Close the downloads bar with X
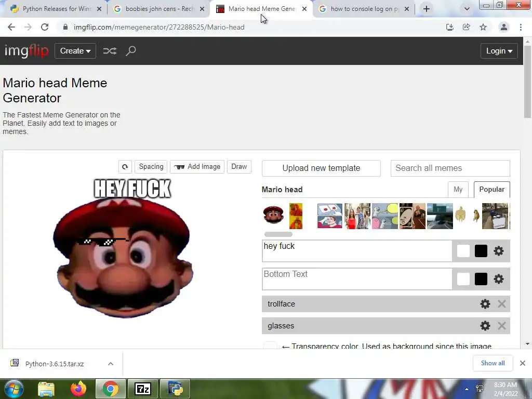The height and width of the screenshot is (399, 532). point(523,363)
